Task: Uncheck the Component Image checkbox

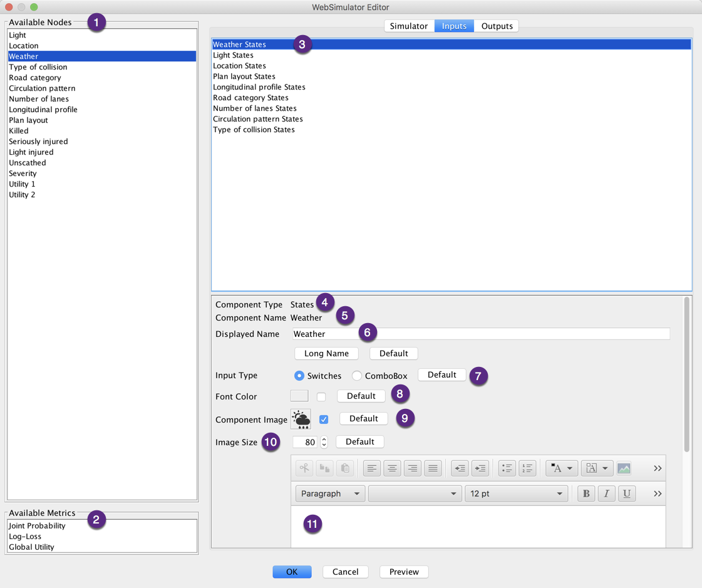Action: 324,419
